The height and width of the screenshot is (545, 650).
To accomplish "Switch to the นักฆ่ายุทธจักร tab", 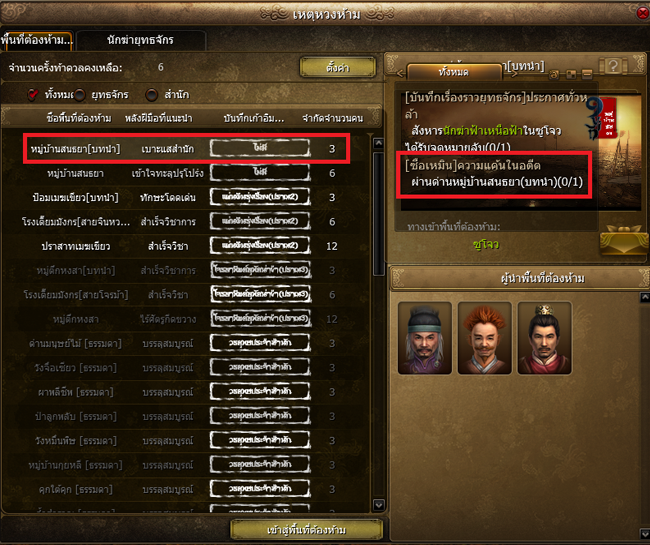I will click(x=141, y=40).
